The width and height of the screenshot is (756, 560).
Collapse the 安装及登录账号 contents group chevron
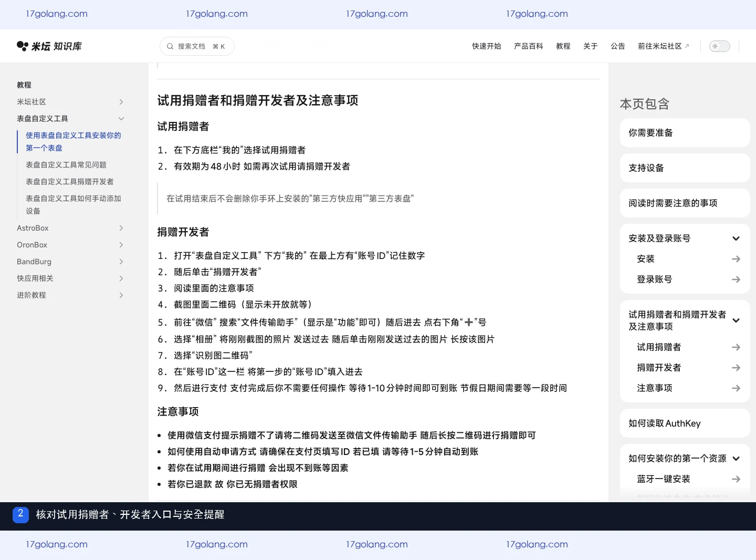point(736,238)
